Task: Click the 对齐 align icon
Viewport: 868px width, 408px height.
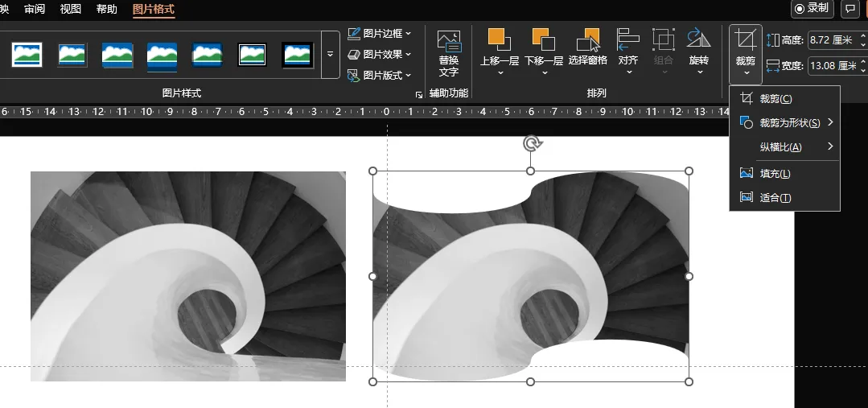Action: 627,39
